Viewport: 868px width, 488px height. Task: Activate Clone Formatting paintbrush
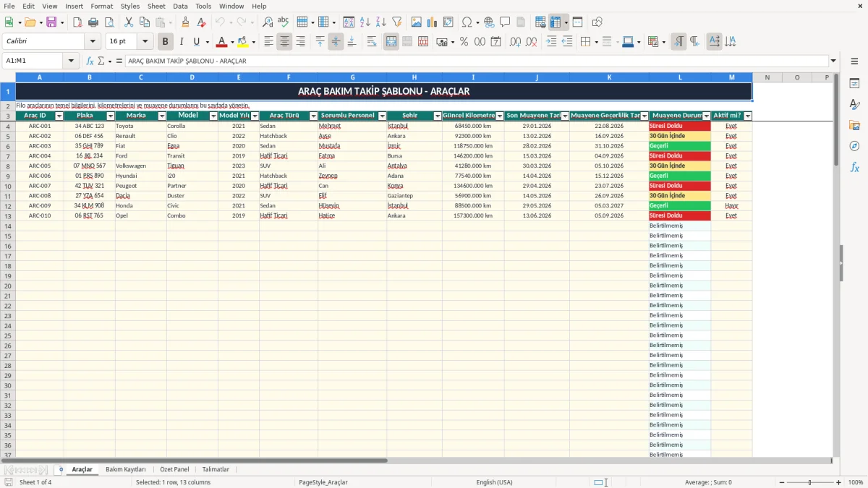[186, 22]
